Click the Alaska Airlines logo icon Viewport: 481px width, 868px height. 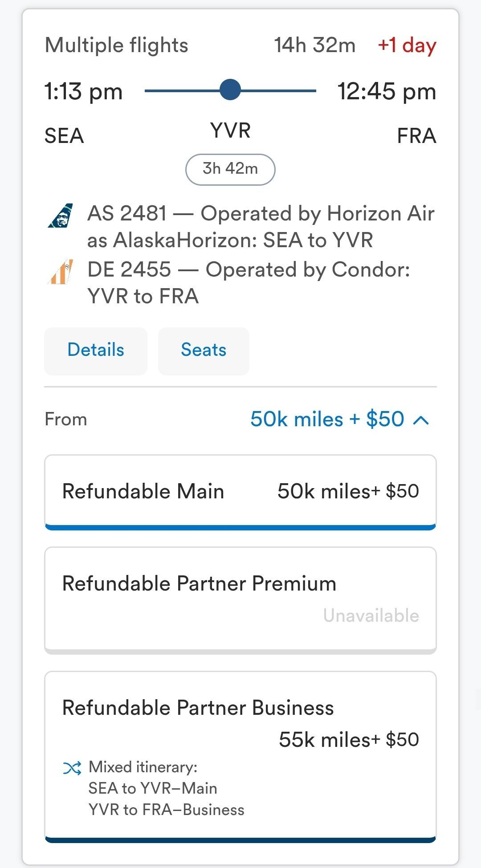[x=61, y=216]
